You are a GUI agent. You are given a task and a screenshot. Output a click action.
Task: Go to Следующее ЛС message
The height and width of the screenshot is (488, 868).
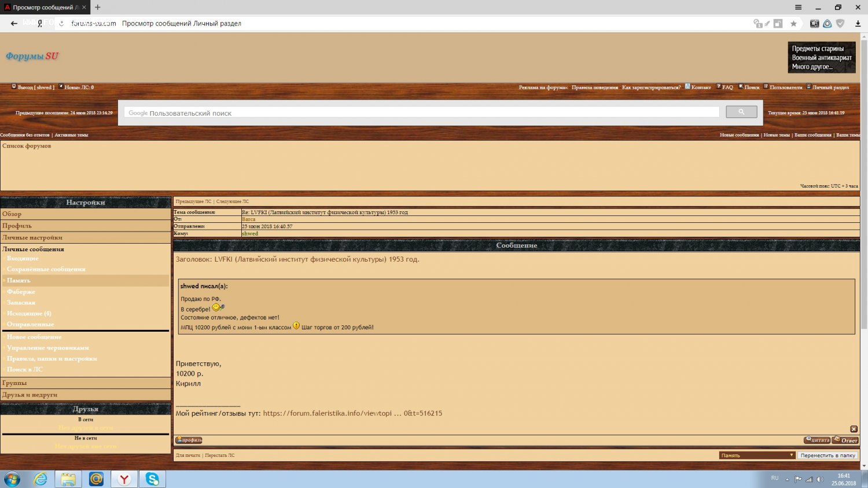(233, 201)
